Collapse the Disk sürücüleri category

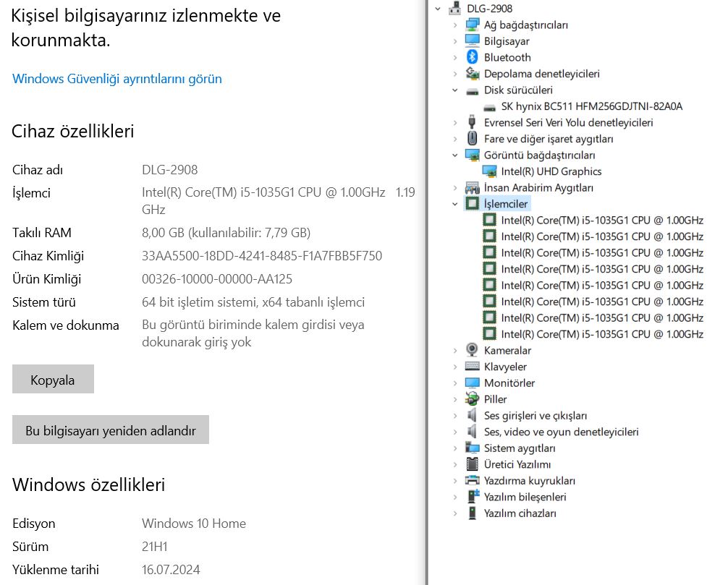pyautogui.click(x=455, y=90)
